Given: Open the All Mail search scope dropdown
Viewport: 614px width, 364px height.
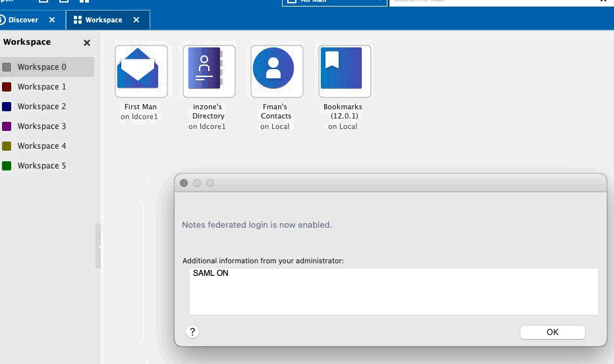Looking at the screenshot, I should (x=334, y=2).
